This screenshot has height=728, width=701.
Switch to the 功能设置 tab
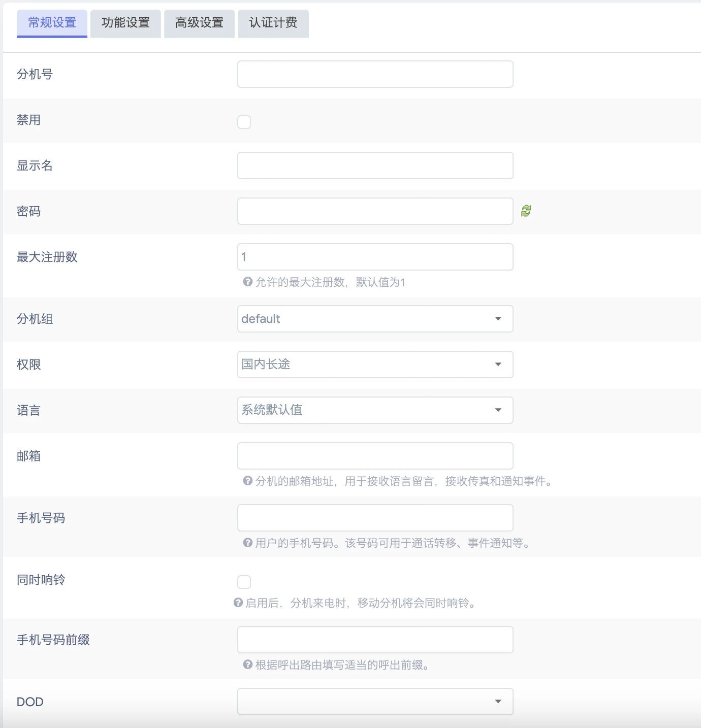(125, 23)
